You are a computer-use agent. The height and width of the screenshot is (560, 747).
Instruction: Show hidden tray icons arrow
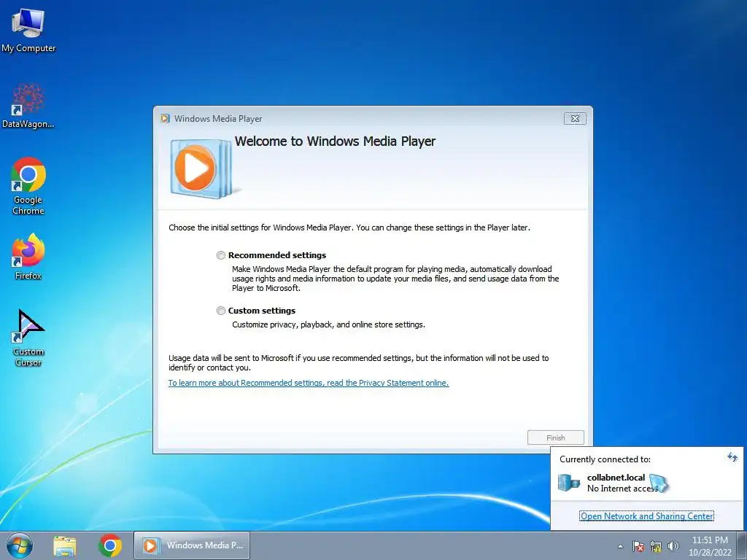(620, 546)
